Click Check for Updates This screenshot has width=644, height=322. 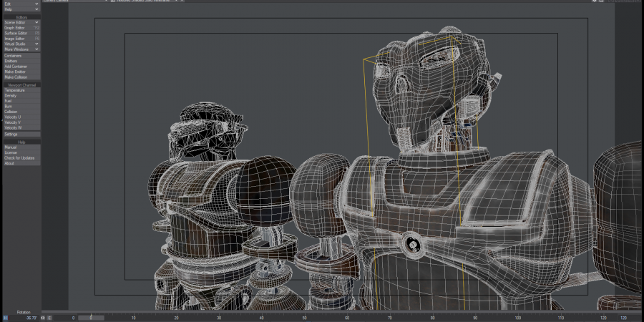21,157
